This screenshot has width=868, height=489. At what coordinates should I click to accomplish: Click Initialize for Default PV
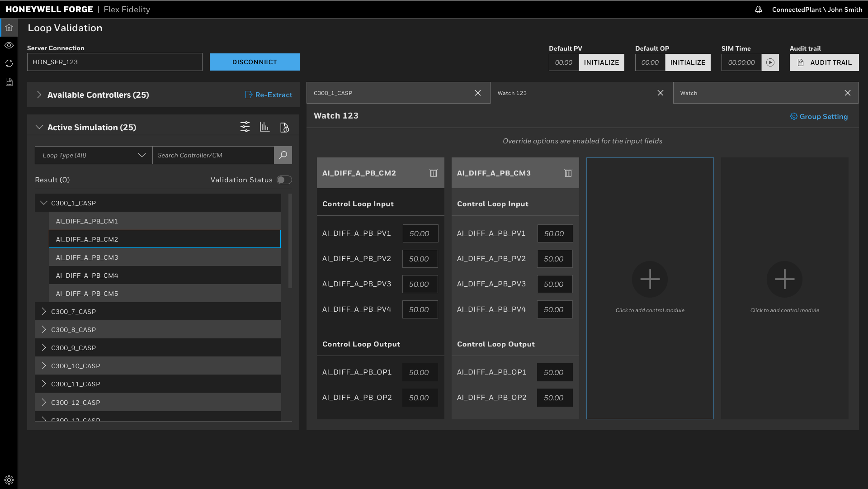pyautogui.click(x=602, y=62)
